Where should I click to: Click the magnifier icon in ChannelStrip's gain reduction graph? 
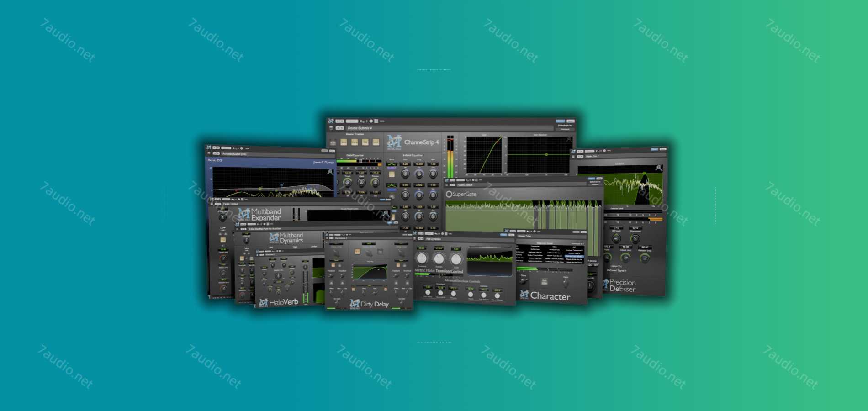point(569,139)
